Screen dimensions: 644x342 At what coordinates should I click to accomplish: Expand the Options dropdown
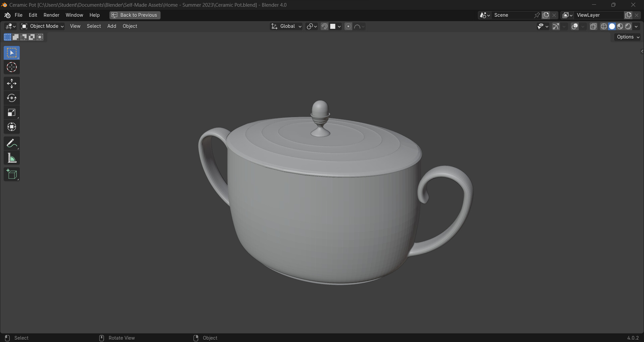(x=627, y=37)
